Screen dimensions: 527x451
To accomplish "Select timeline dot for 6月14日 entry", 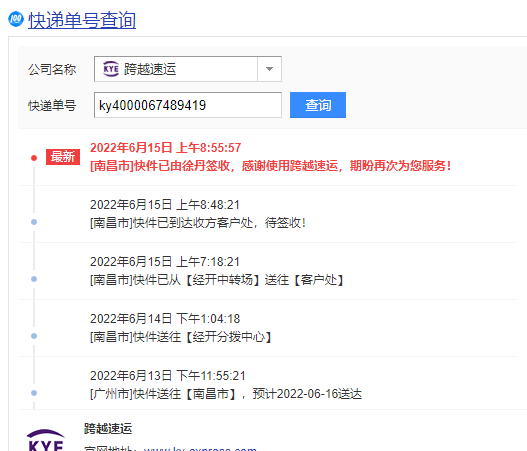I will [x=34, y=336].
